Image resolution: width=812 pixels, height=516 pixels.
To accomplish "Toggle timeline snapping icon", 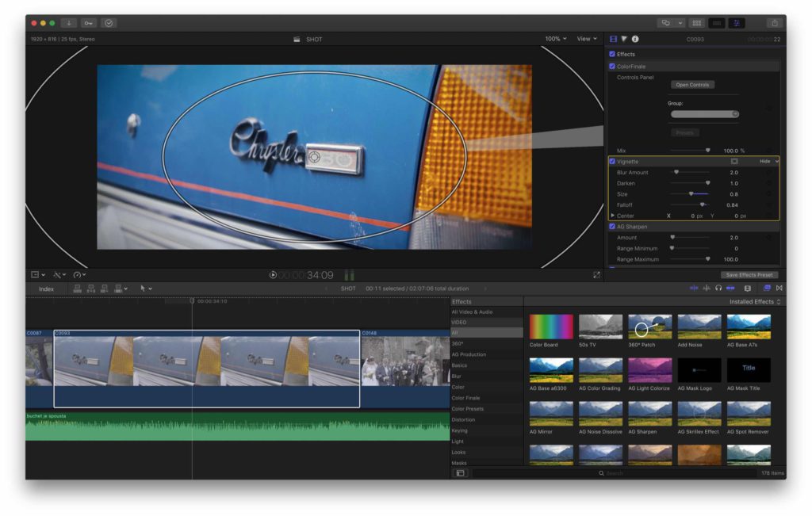I will (730, 289).
